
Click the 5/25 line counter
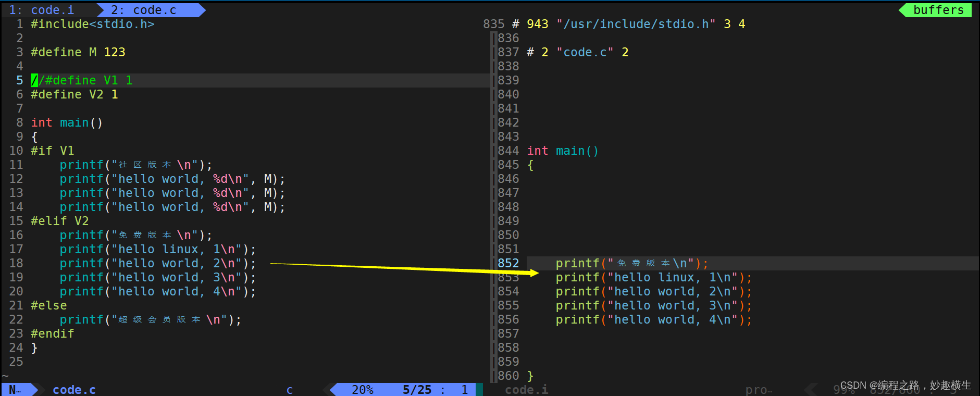pos(417,389)
